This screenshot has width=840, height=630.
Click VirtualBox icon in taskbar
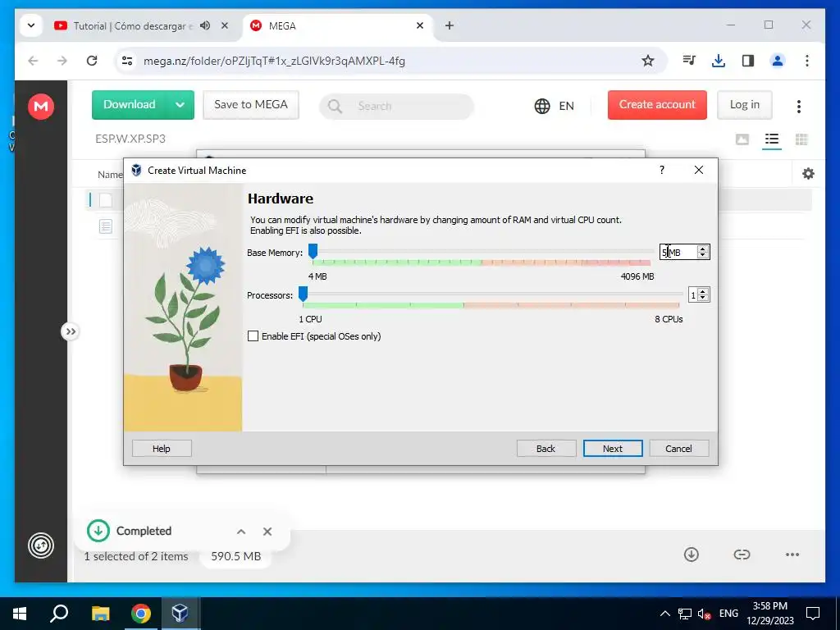tap(180, 614)
